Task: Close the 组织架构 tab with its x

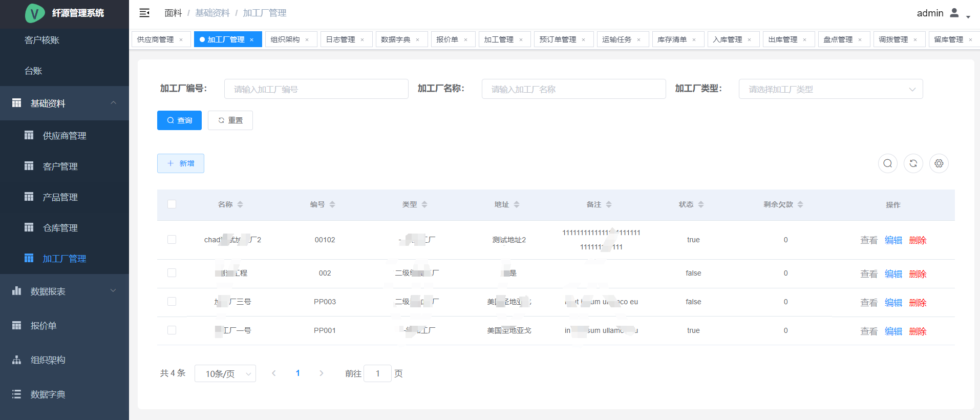Action: (x=307, y=40)
